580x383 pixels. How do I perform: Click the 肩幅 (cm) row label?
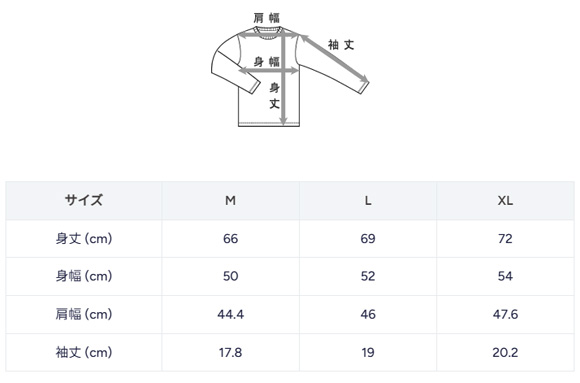84,314
